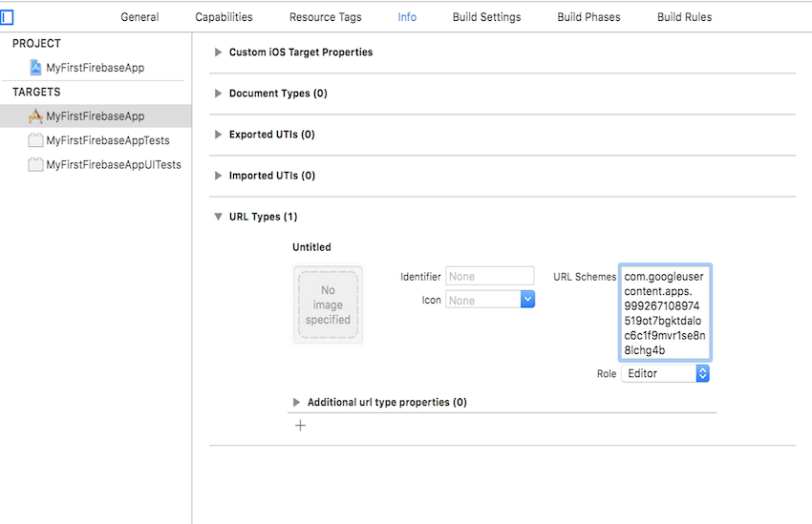This screenshot has height=524, width=812.
Task: Click the Untitled URL type title
Action: pyautogui.click(x=311, y=247)
